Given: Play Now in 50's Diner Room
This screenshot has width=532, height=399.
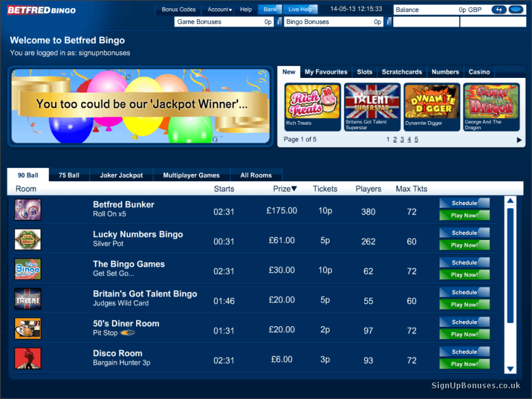Looking at the screenshot, I should [x=464, y=334].
